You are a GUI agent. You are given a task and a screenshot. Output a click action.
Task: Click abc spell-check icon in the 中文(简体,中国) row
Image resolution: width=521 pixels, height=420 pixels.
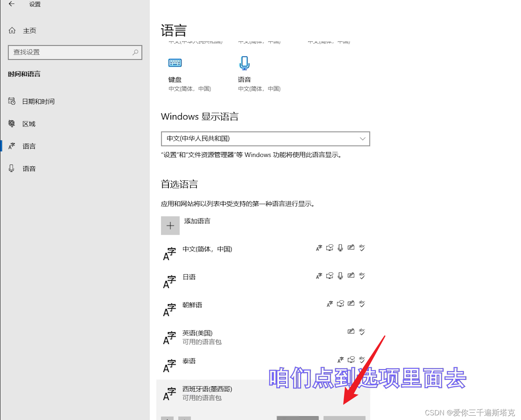click(x=362, y=248)
